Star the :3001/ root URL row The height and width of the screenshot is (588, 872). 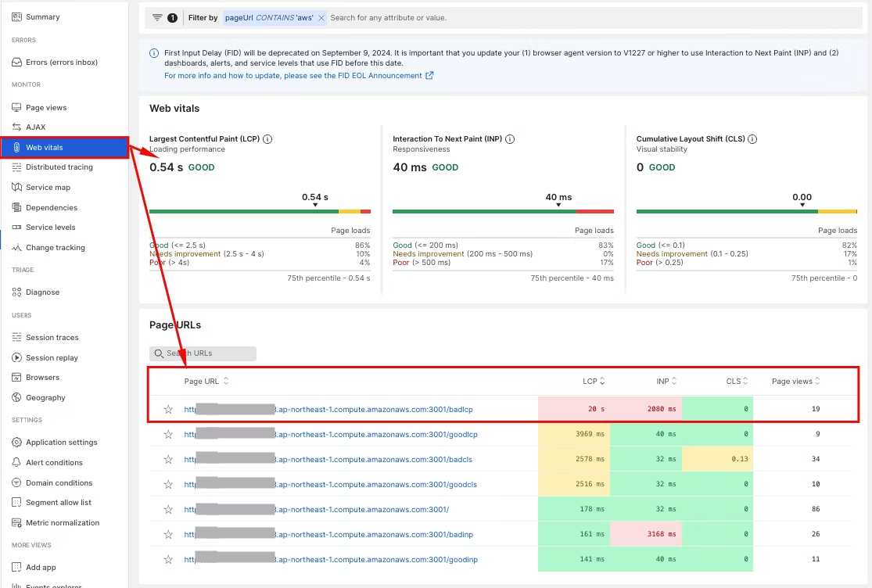point(168,510)
